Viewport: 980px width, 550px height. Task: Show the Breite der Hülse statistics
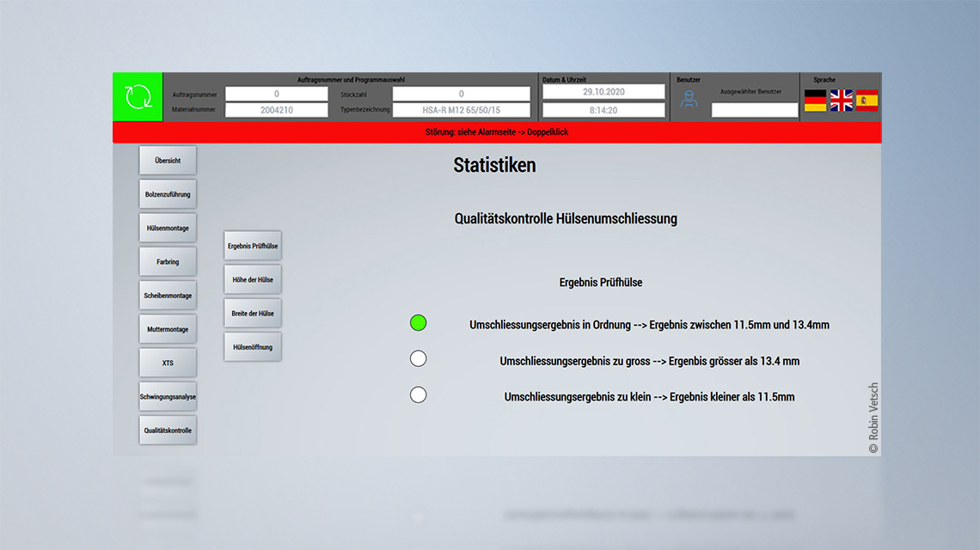pyautogui.click(x=252, y=313)
